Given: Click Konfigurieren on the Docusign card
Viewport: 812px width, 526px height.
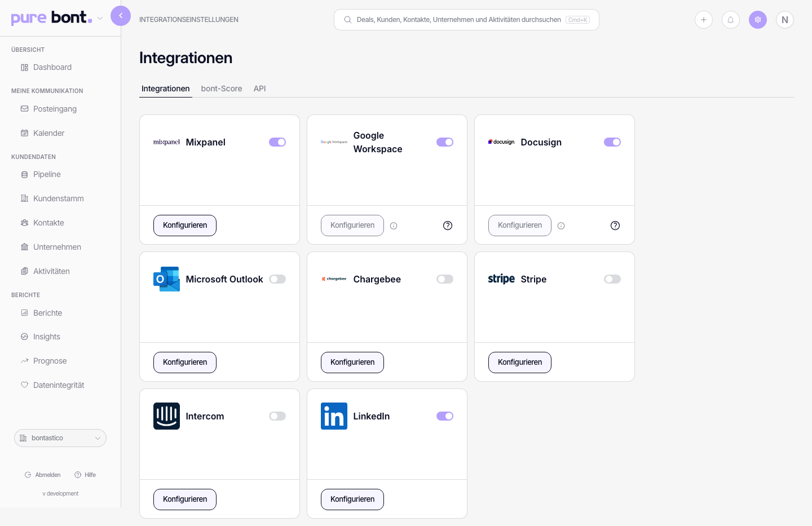Looking at the screenshot, I should pos(520,226).
